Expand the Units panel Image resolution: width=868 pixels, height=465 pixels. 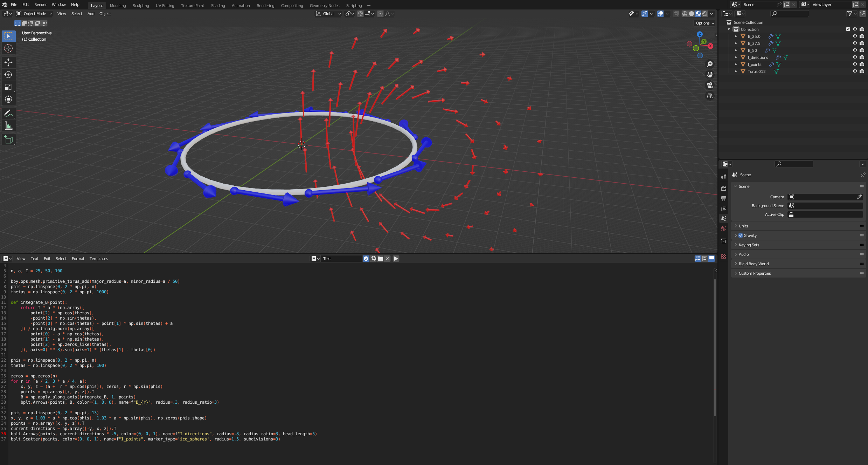[743, 226]
